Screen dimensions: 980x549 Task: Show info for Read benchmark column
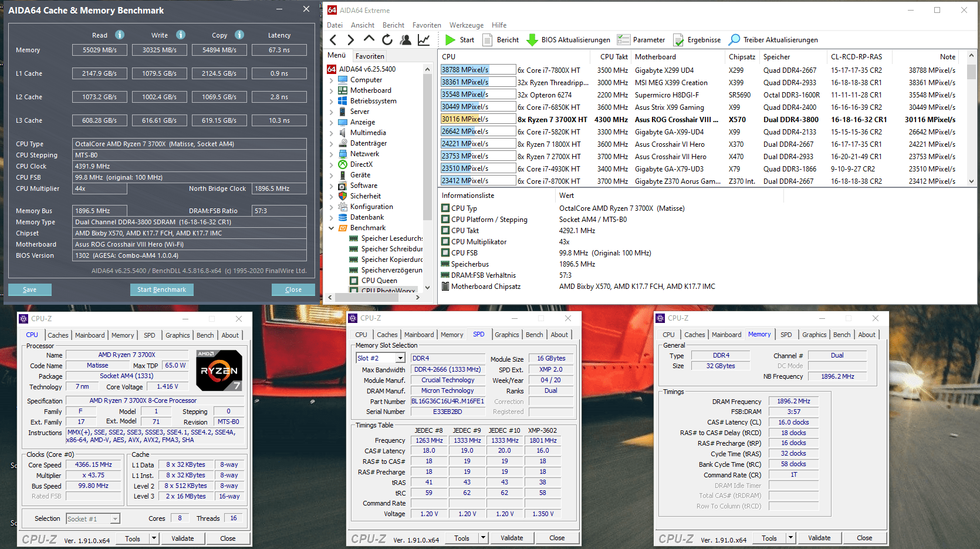pos(120,35)
